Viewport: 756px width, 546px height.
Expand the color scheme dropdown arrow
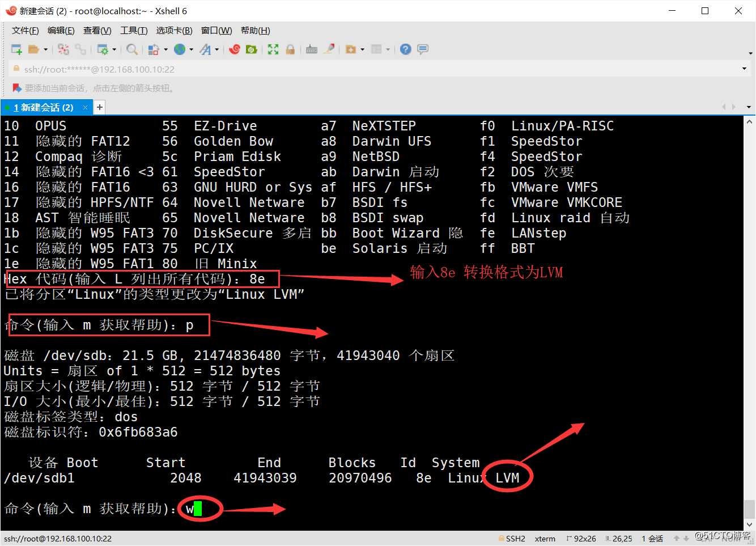tap(165, 49)
